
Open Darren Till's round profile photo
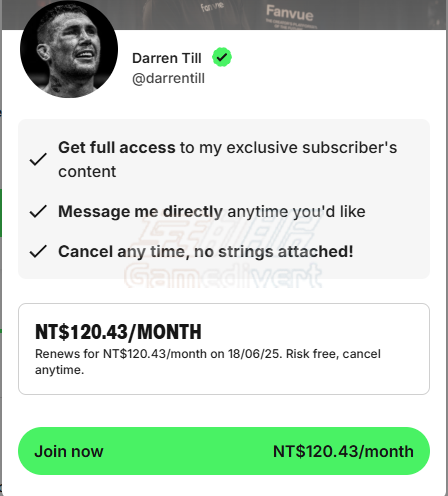(69, 49)
